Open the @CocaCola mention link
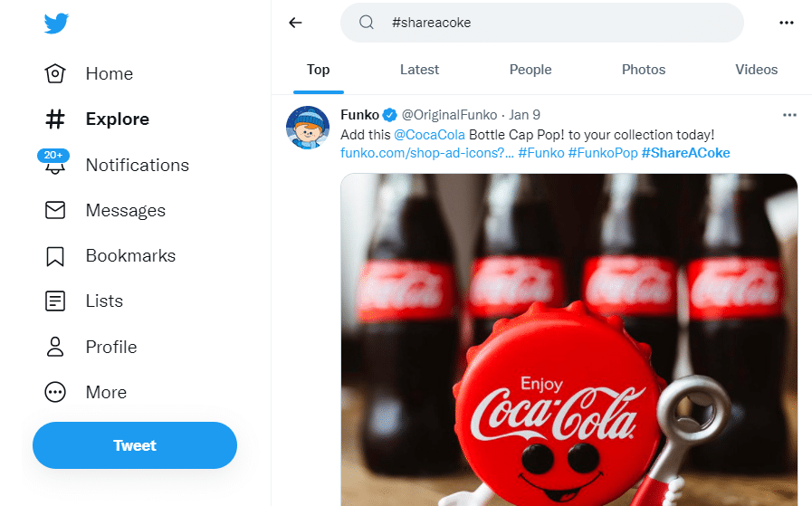This screenshot has width=812, height=506. [429, 134]
